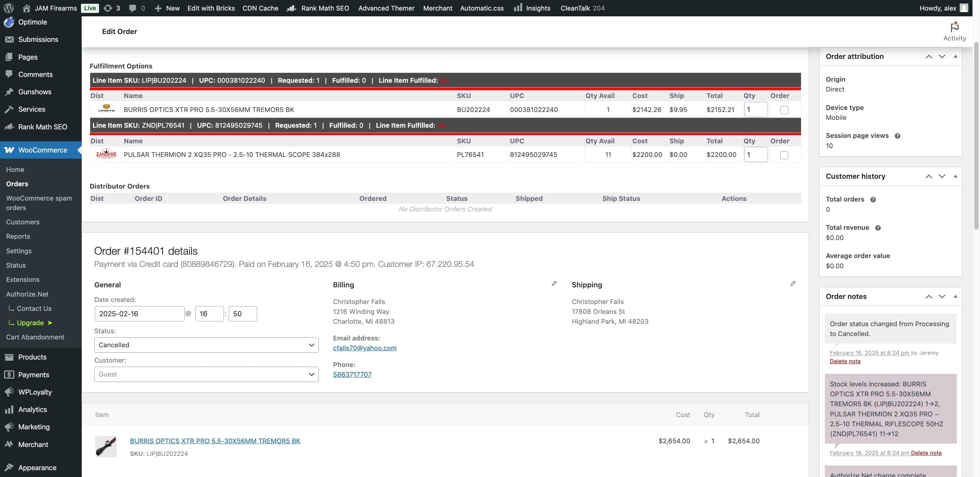This screenshot has width=980, height=477.
Task: Click the Live status badge
Action: pyautogui.click(x=90, y=8)
